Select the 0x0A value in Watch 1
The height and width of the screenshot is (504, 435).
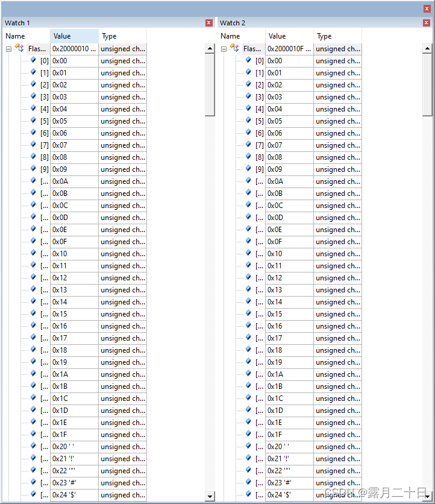click(74, 181)
